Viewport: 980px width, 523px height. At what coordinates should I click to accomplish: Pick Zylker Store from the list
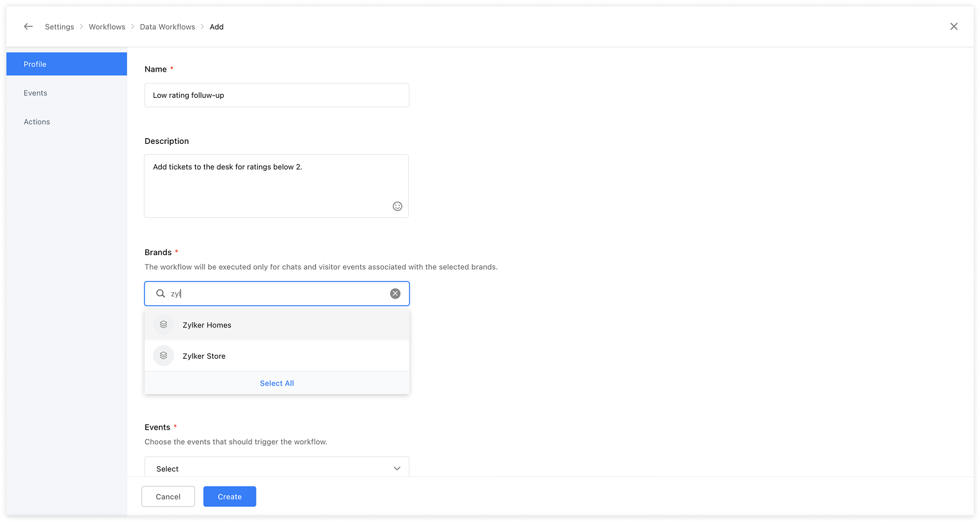tap(204, 357)
